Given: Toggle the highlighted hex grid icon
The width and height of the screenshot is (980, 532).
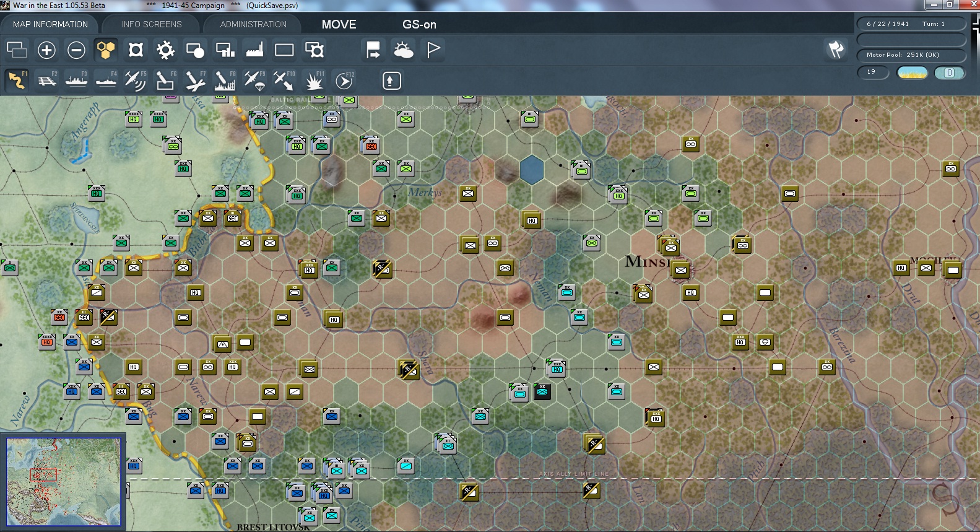Looking at the screenshot, I should coord(106,50).
